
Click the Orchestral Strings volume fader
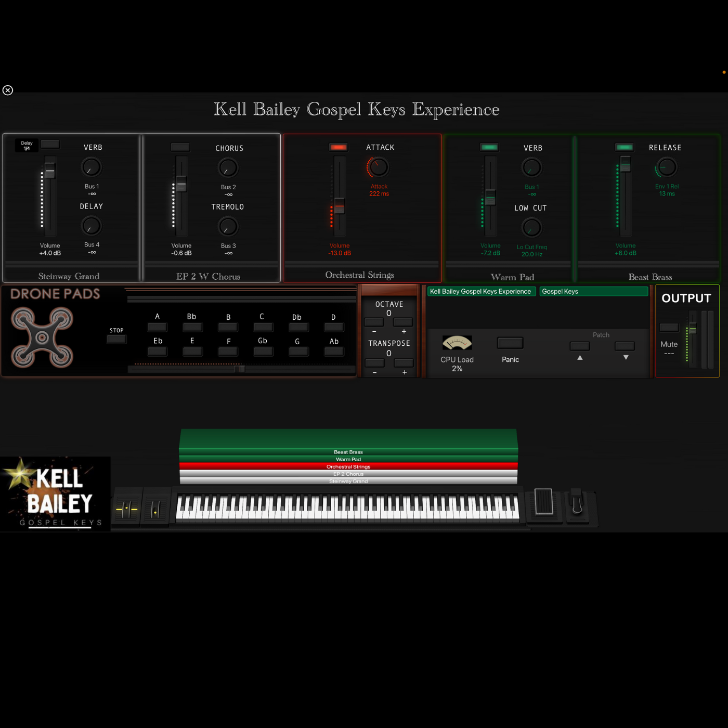pyautogui.click(x=339, y=206)
